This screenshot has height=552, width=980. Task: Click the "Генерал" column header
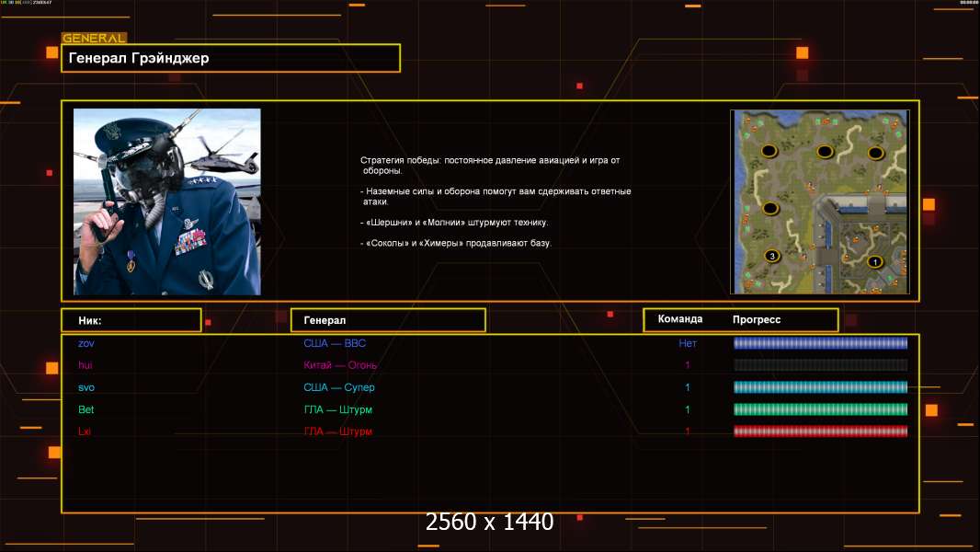[x=387, y=320]
